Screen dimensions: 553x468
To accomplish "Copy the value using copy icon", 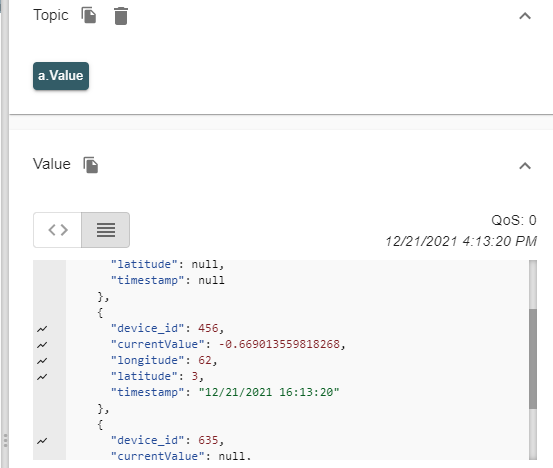I will tap(91, 165).
